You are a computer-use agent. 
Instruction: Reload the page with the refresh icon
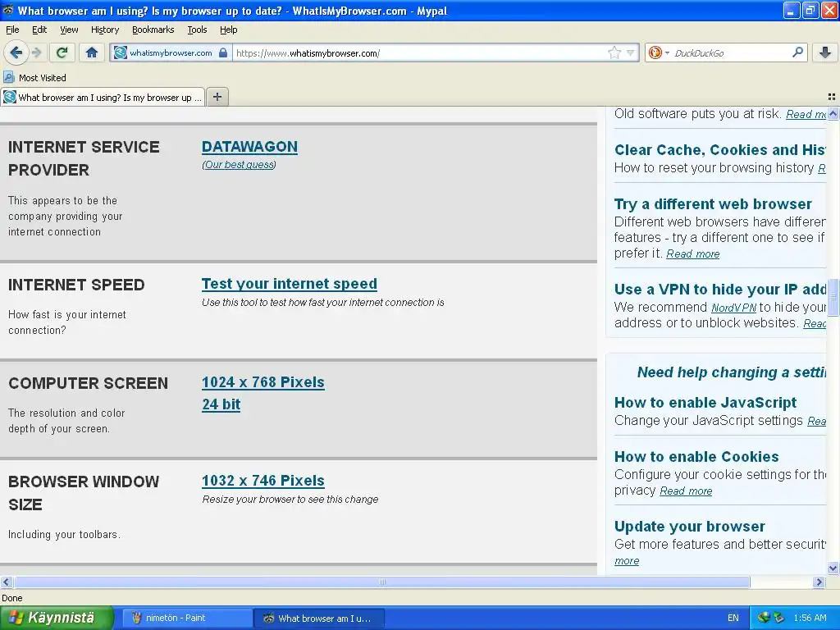point(62,52)
